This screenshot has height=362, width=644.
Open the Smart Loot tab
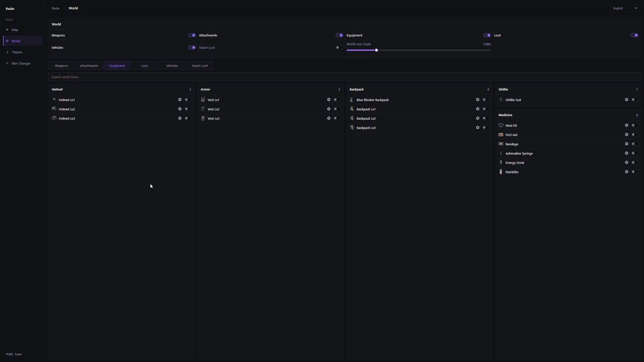200,66
